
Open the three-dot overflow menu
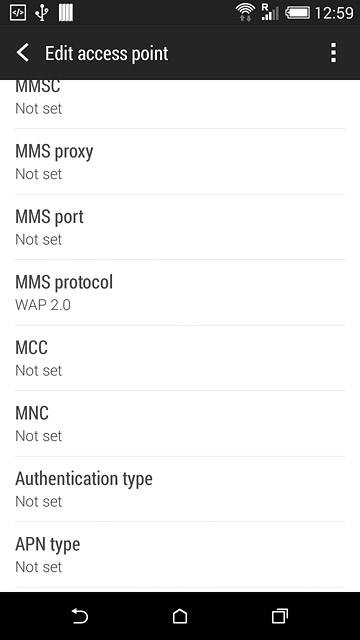tap(333, 53)
